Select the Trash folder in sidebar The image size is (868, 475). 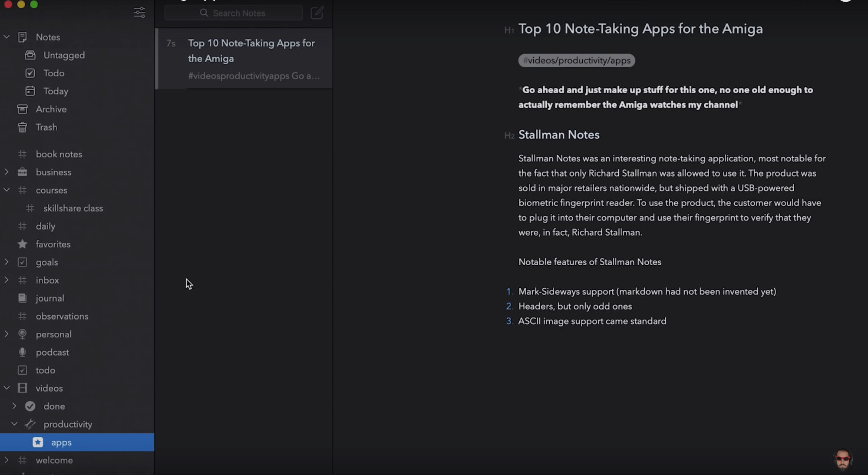click(46, 127)
